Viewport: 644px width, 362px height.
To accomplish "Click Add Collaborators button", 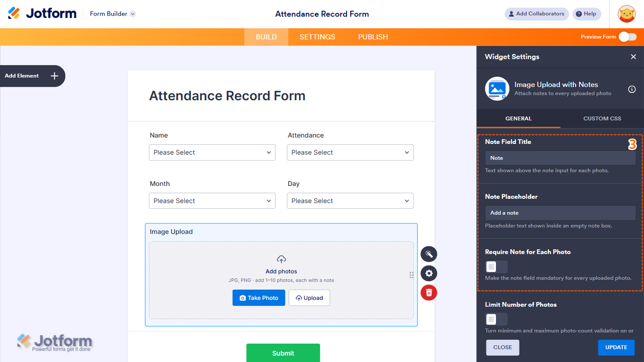I will coord(537,14).
